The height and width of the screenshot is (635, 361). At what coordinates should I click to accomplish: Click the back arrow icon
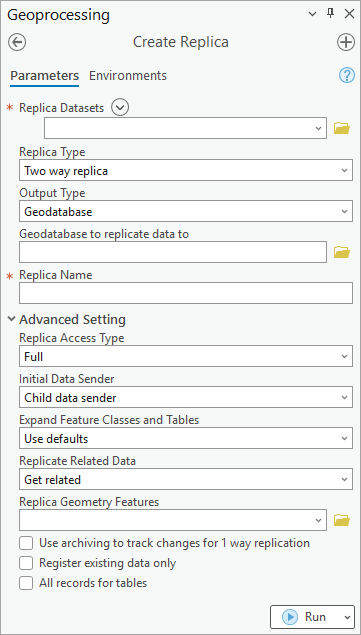pos(17,42)
